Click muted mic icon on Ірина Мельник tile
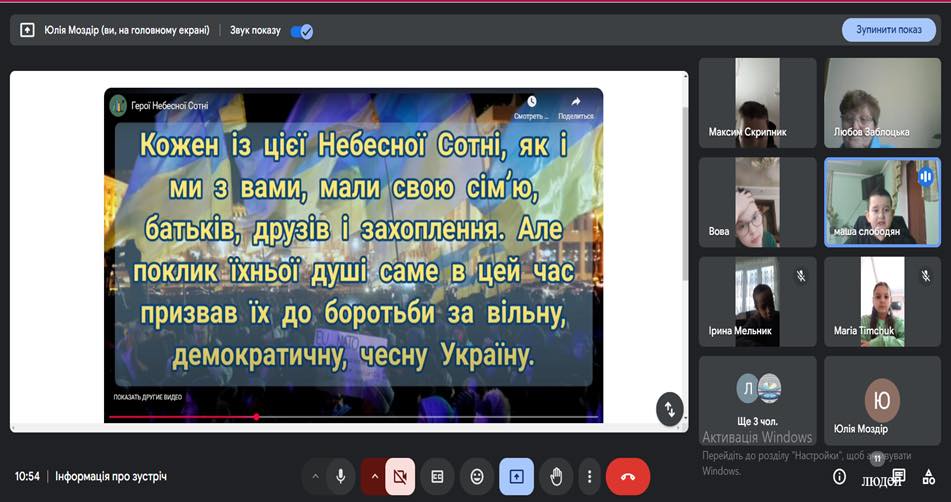The image size is (951, 502). tap(801, 276)
